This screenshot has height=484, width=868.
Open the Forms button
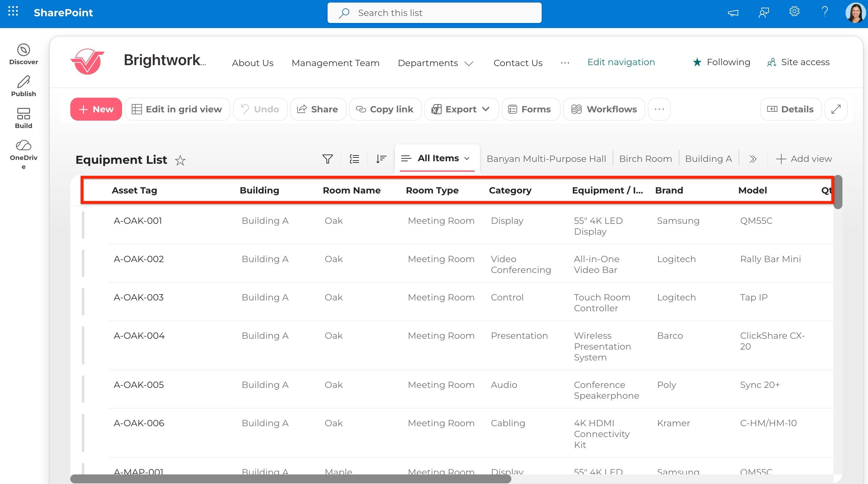[531, 109]
